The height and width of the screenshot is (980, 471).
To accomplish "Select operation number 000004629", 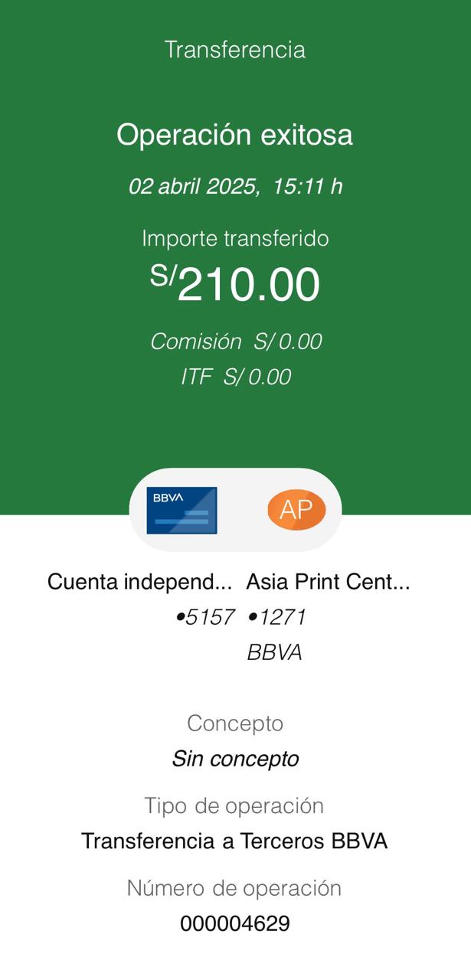I will (235, 923).
